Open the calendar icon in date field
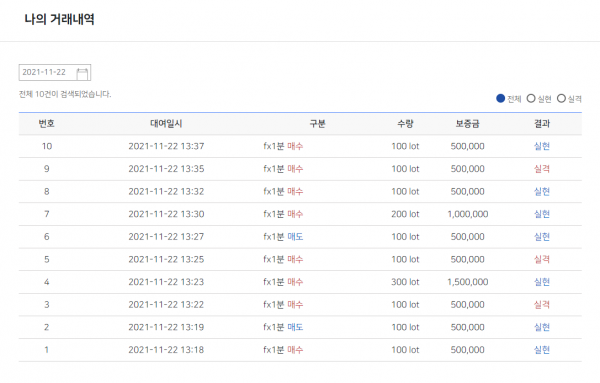 tap(82, 73)
